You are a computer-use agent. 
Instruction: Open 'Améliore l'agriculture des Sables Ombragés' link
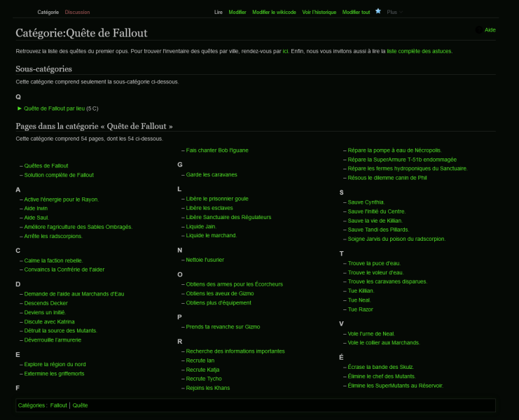pos(78,227)
